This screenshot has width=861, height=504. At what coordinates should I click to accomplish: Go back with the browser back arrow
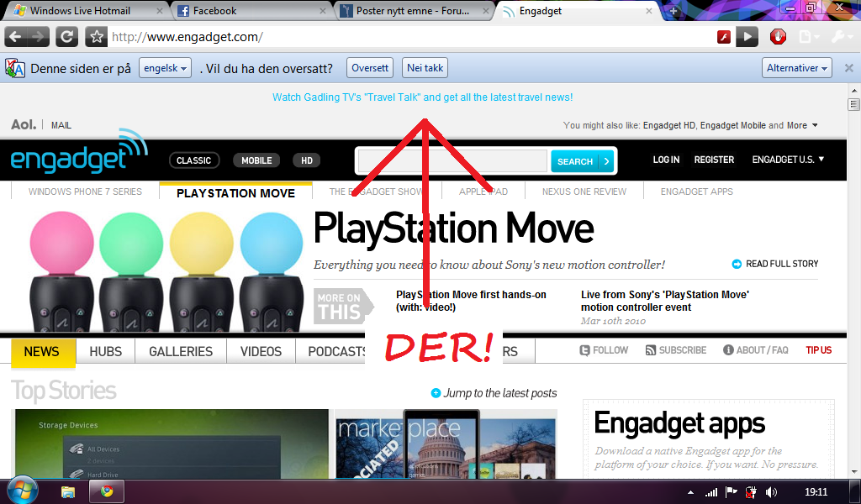tap(15, 37)
